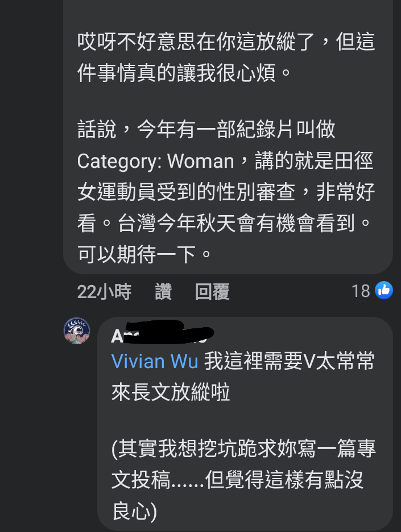401x532 pixels.
Task: View the 18 reactions count
Action: click(361, 291)
